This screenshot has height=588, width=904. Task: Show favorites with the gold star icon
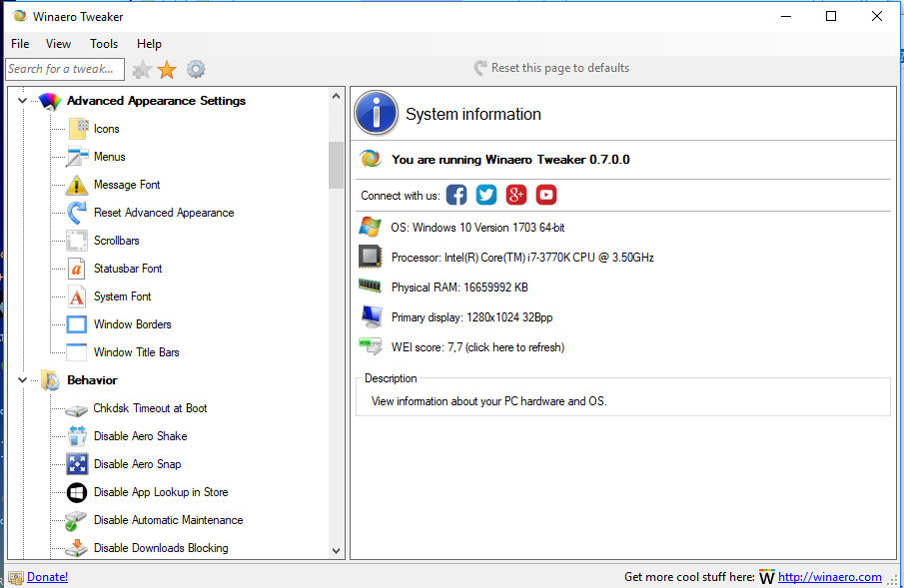click(x=167, y=70)
